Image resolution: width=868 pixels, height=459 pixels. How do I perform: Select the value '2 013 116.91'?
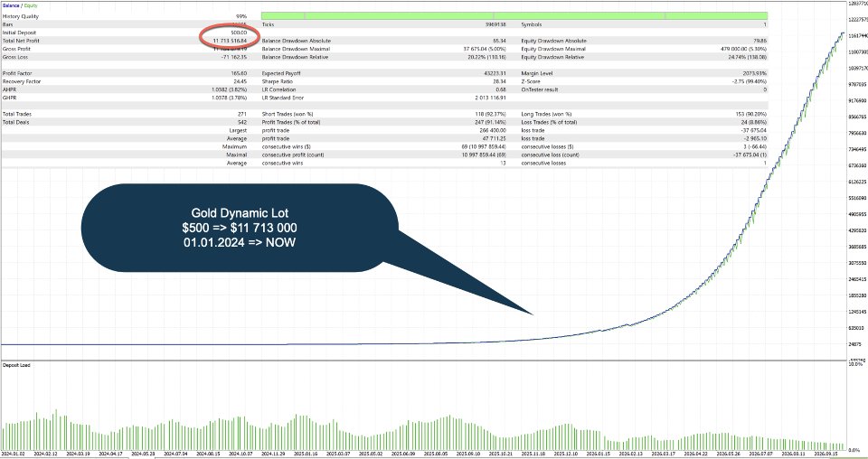tap(490, 98)
